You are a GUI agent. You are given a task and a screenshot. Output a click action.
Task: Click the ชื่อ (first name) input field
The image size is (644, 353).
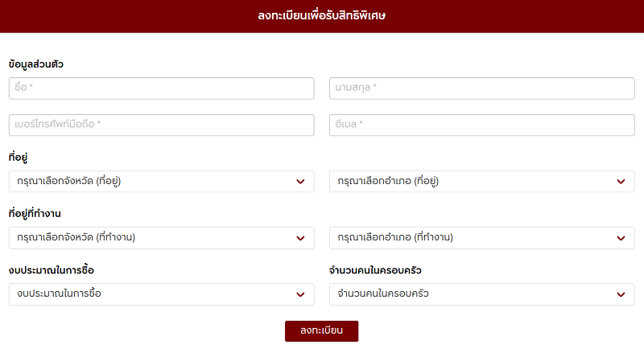pyautogui.click(x=161, y=88)
